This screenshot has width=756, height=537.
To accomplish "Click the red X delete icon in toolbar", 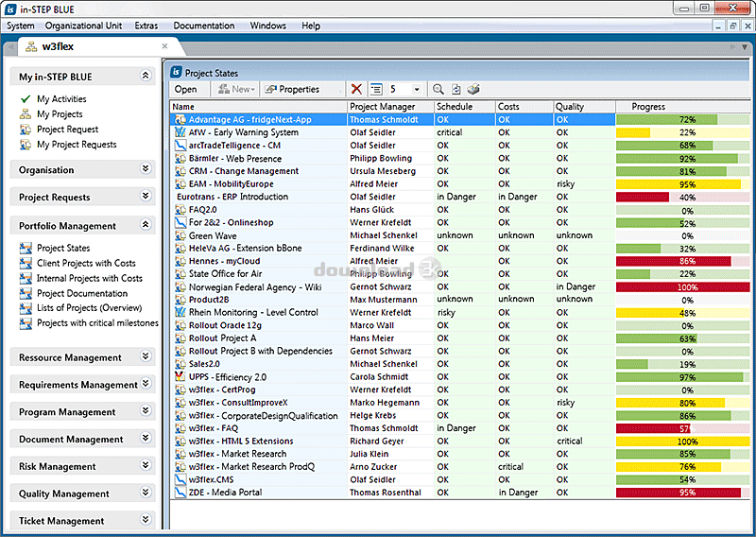I will point(356,90).
